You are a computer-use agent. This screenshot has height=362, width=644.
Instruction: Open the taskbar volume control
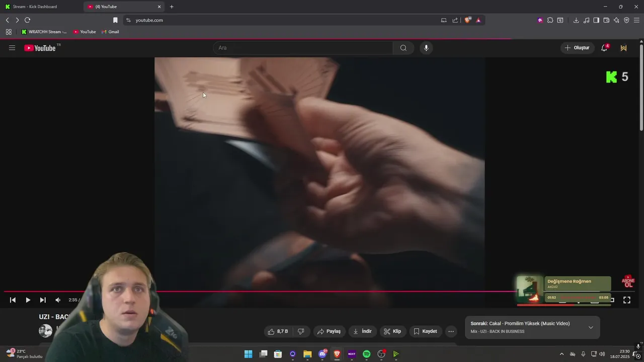pyautogui.click(x=602, y=354)
